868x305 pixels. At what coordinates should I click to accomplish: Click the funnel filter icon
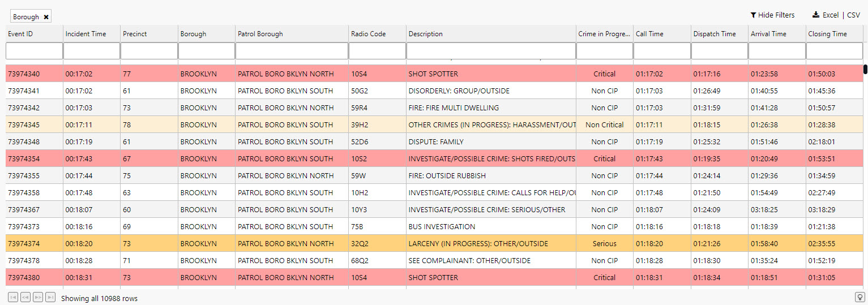click(x=753, y=15)
